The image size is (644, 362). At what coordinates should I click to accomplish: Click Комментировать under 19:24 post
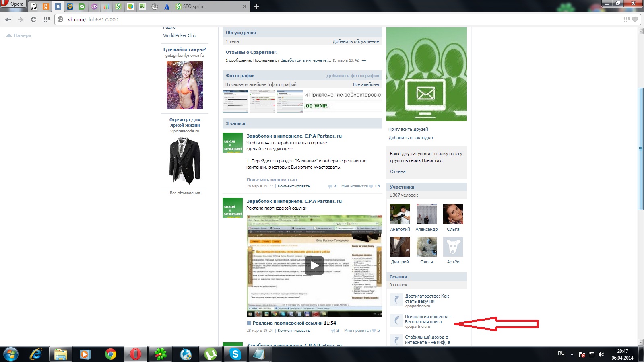[x=294, y=331]
